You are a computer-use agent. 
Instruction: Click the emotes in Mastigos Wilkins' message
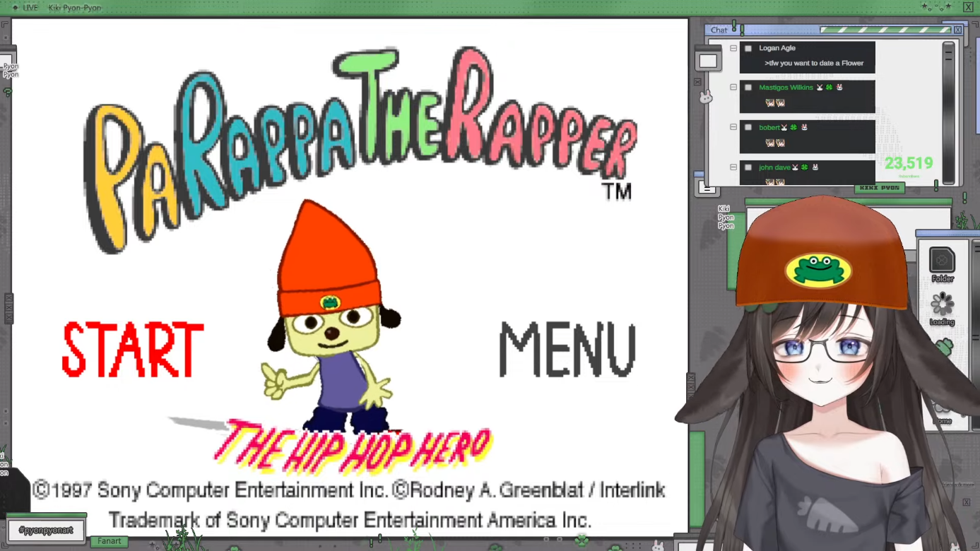pyautogui.click(x=775, y=103)
